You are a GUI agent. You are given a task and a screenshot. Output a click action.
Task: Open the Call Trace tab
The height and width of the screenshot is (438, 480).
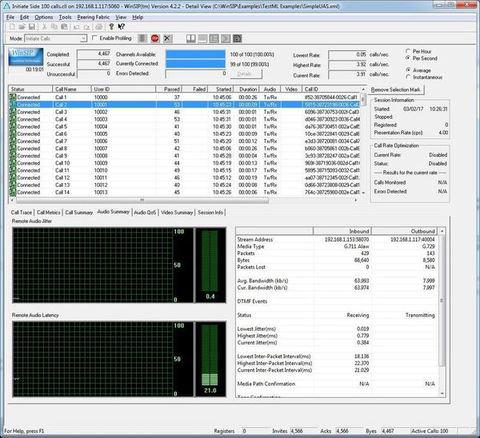click(21, 212)
